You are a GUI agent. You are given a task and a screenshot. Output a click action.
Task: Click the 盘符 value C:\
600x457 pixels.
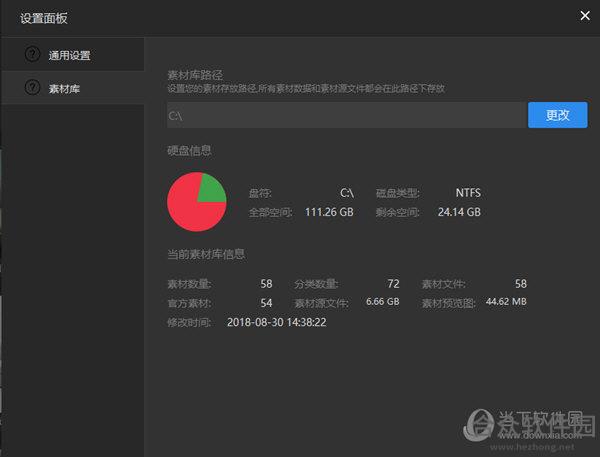click(347, 193)
